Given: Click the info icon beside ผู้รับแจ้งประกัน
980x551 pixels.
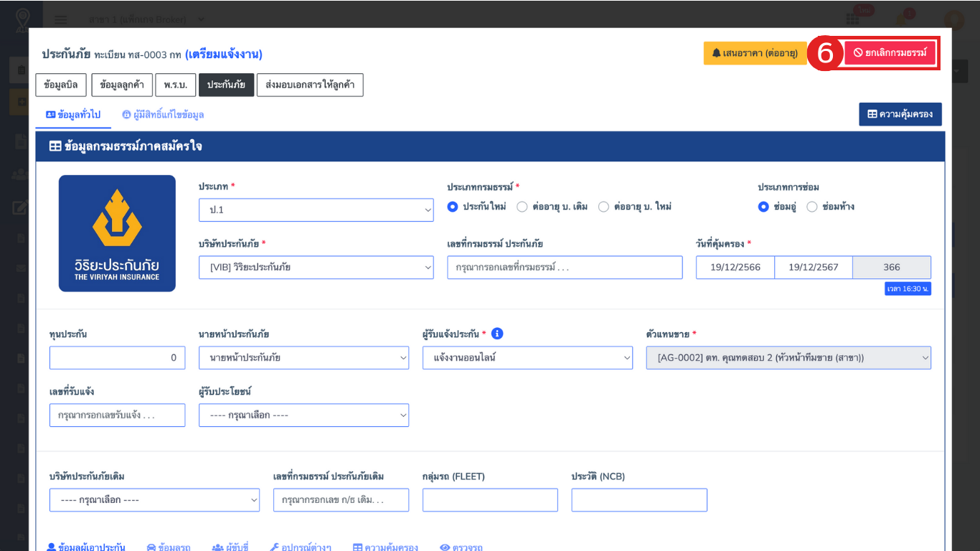Looking at the screenshot, I should click(497, 334).
